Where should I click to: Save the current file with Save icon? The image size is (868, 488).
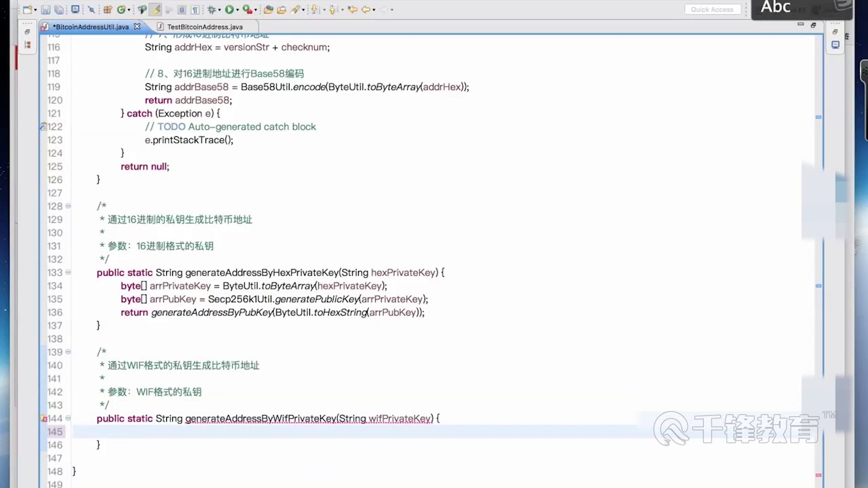click(x=45, y=9)
